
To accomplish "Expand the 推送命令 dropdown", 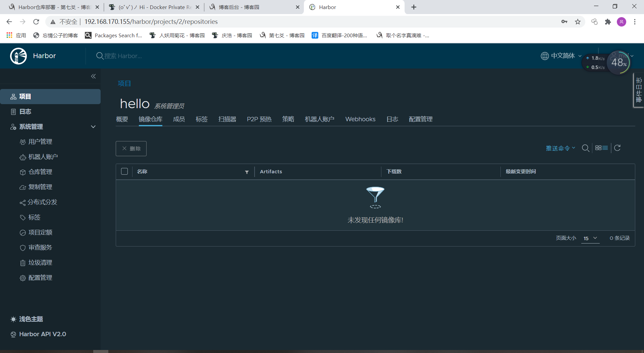I will point(560,148).
